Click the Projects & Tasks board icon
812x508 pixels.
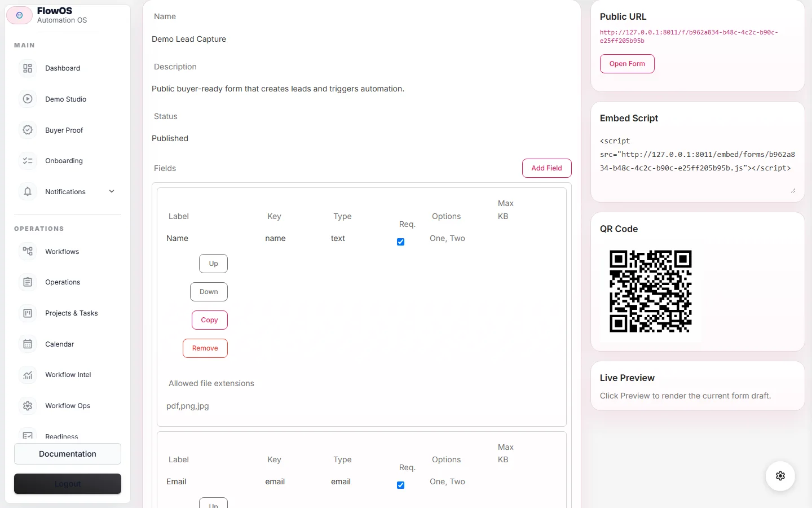[28, 313]
